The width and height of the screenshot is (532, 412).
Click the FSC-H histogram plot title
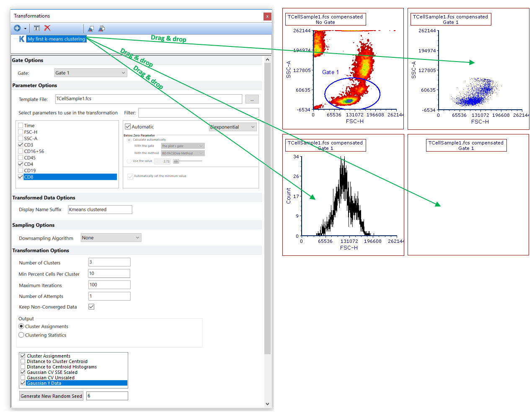click(x=325, y=145)
